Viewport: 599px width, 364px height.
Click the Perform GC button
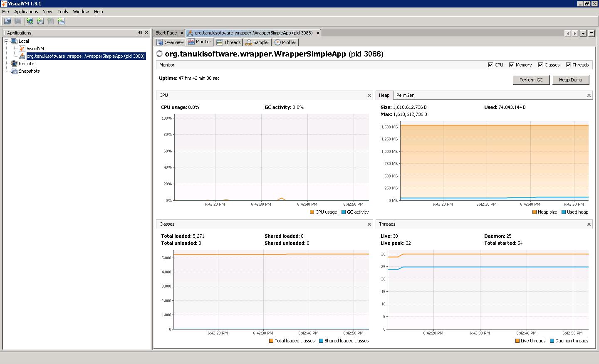tap(531, 80)
